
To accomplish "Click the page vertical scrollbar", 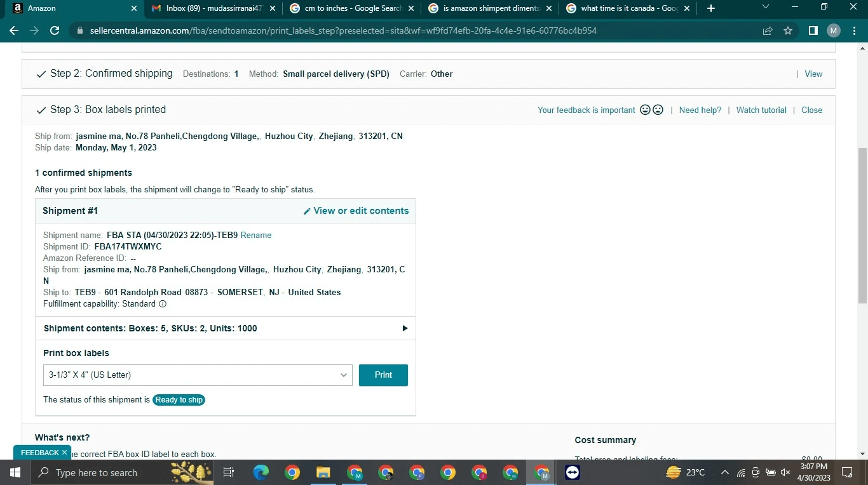I will [x=862, y=222].
